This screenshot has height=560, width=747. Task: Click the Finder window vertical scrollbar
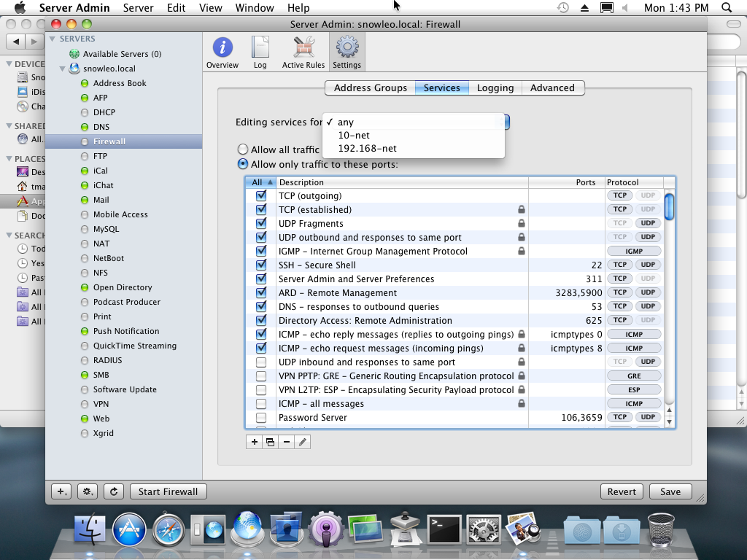coord(741,133)
